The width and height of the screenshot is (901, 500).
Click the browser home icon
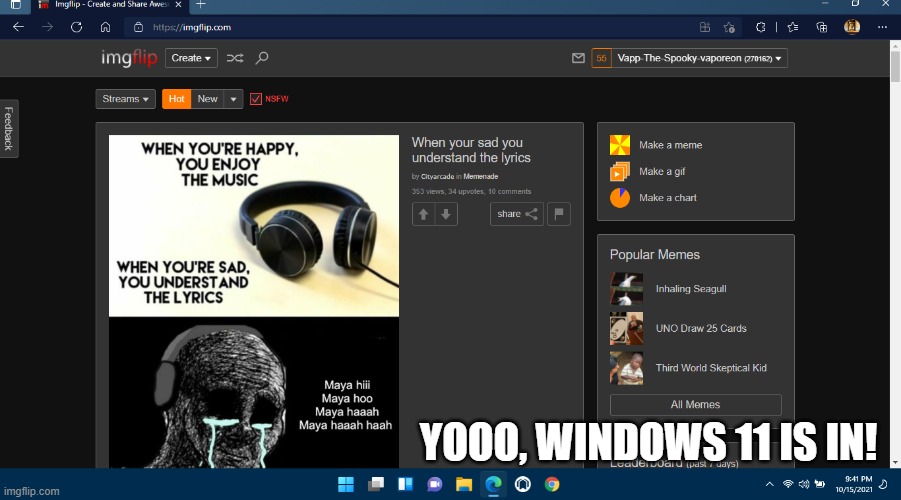point(105,27)
